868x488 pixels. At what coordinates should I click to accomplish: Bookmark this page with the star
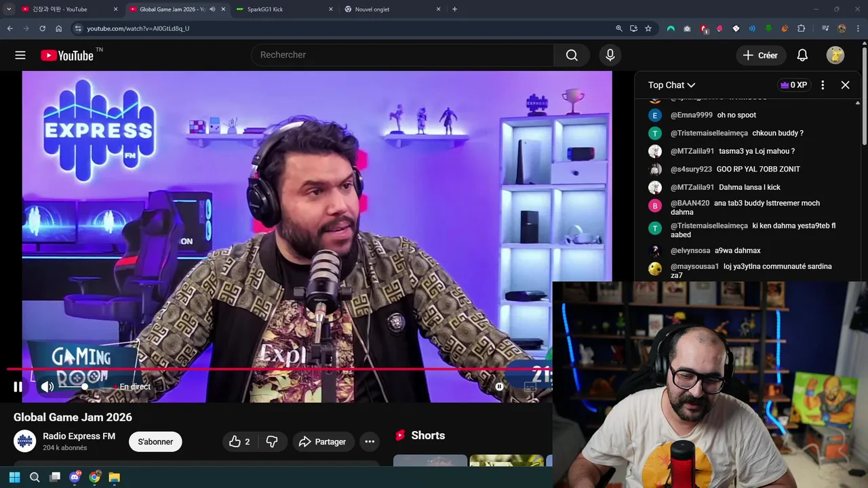tap(648, 28)
